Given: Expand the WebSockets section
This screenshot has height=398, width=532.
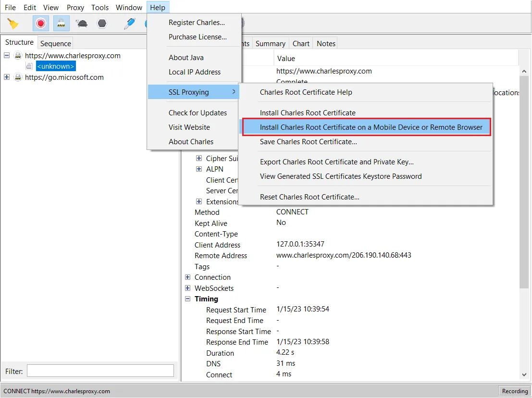Looking at the screenshot, I should pos(187,288).
